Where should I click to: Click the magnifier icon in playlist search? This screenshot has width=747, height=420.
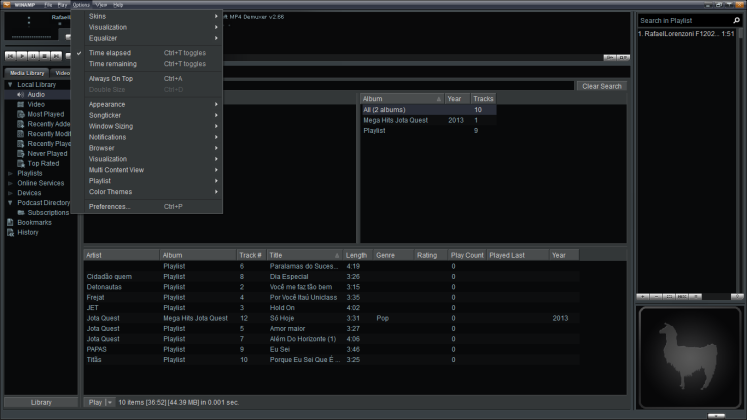(736, 20)
